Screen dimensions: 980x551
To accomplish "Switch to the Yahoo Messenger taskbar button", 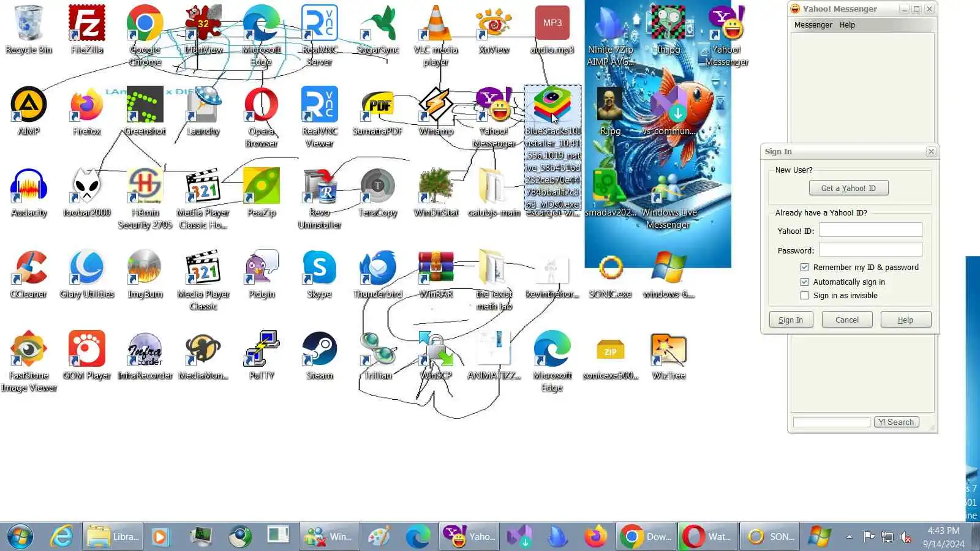I will point(469,537).
